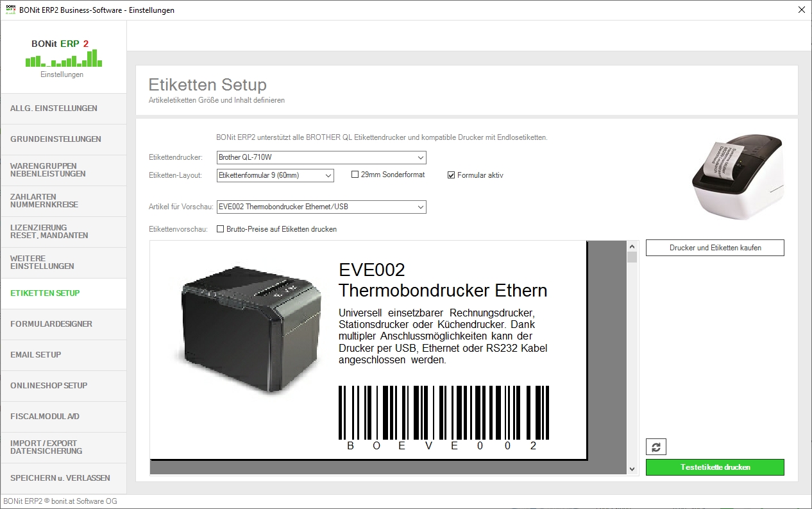The height and width of the screenshot is (509, 812).
Task: Select FISCALMODUL A/D menu item
Action: [x=63, y=417]
